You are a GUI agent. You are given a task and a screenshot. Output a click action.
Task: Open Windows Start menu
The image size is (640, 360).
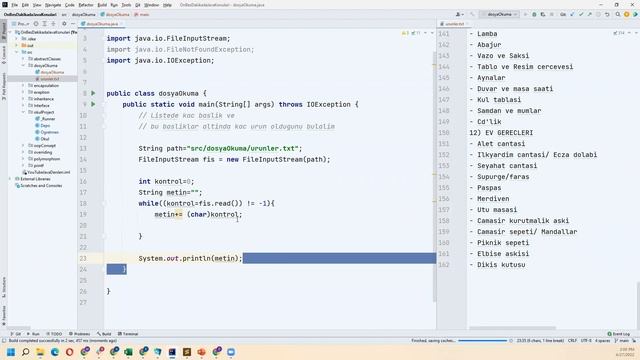tap(11, 352)
